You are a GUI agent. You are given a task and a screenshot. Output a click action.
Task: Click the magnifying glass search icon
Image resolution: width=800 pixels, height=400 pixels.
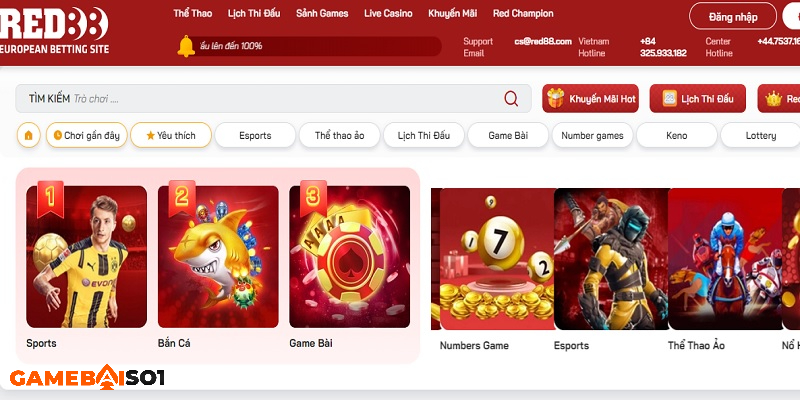click(x=511, y=98)
